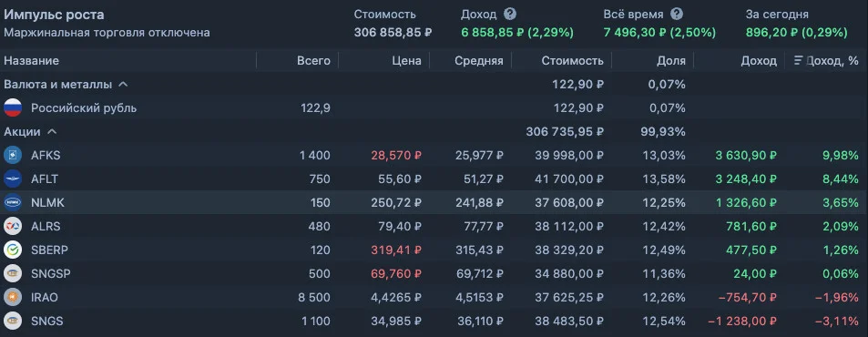Screen dimensions: 868x337
Task: Sort by the Название column header
Action: tap(32, 61)
